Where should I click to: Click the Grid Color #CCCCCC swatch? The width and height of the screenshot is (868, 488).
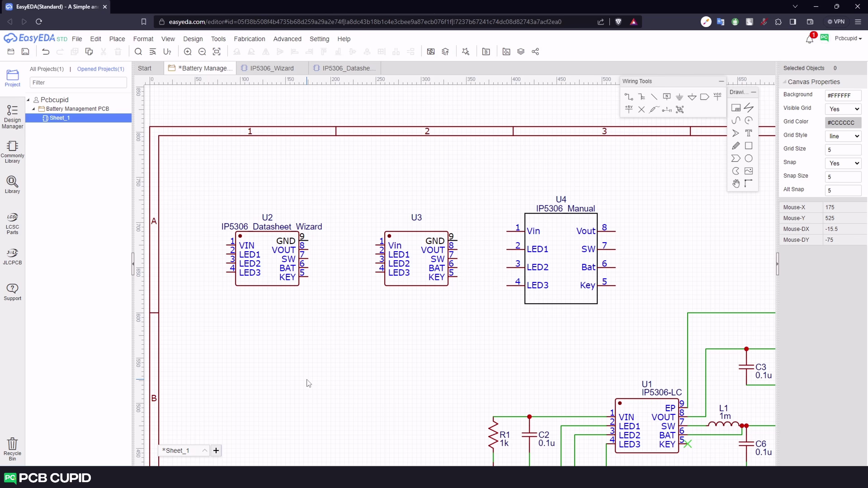843,122
